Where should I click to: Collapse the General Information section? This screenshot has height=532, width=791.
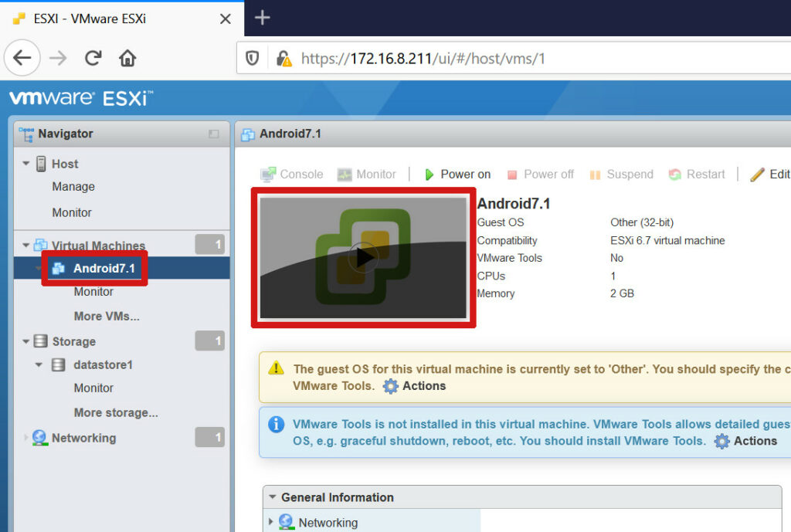coord(273,497)
